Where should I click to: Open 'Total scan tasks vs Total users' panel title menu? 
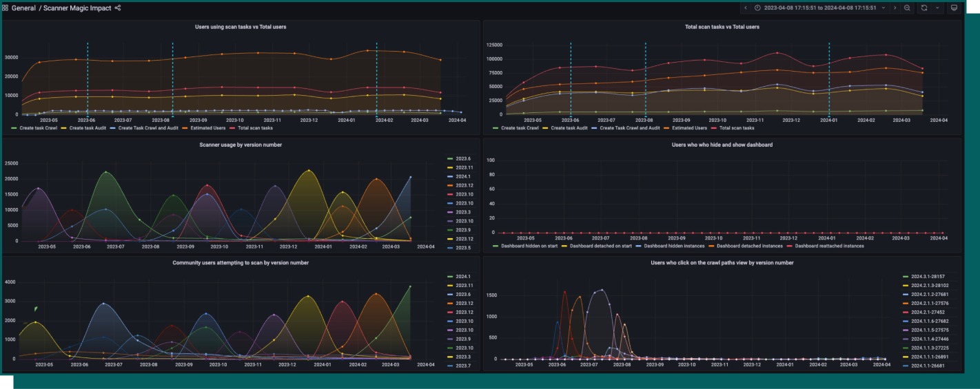pos(722,27)
